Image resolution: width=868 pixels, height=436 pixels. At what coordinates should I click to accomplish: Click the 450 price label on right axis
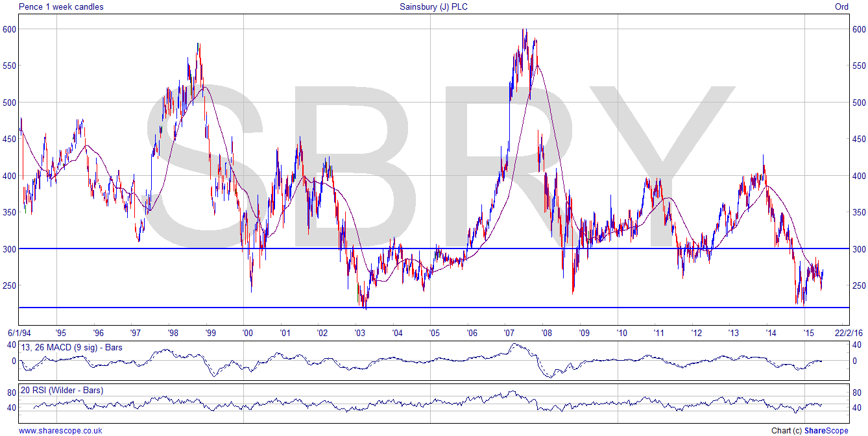[x=858, y=139]
